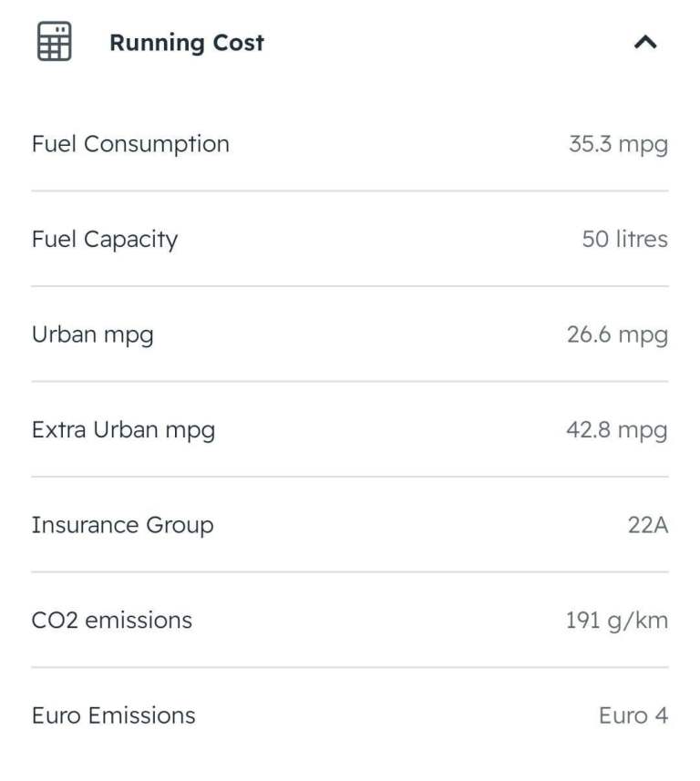Click the 35.3 mpg value

pos(618,144)
